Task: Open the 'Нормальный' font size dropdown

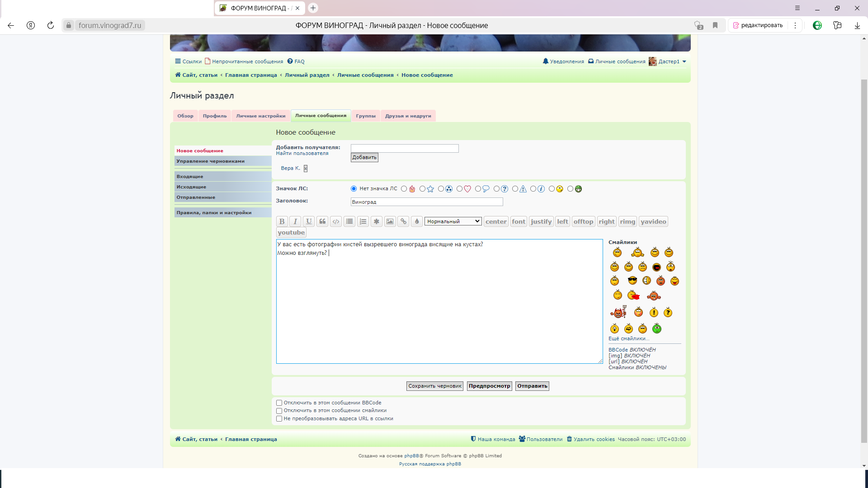Action: coord(453,221)
